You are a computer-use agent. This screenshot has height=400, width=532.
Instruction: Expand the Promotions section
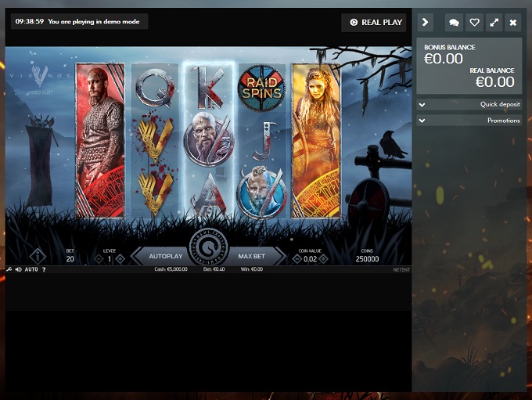469,121
